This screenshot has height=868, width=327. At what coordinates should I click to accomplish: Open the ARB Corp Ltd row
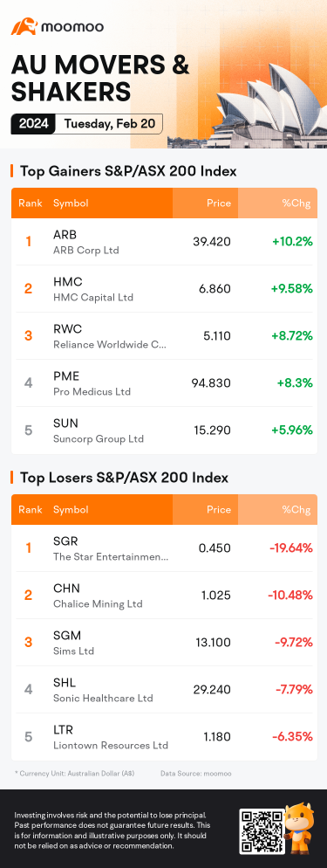coord(164,241)
